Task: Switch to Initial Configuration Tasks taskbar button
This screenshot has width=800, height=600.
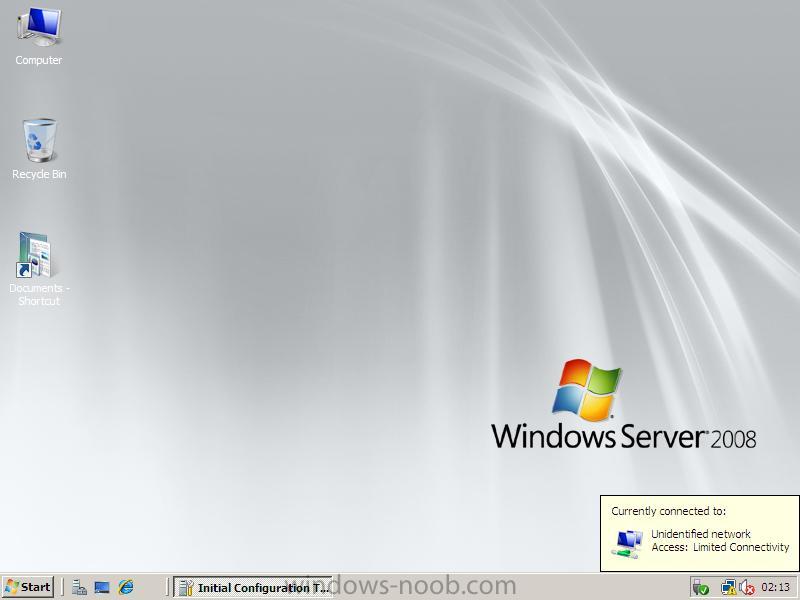Action: pos(253,587)
